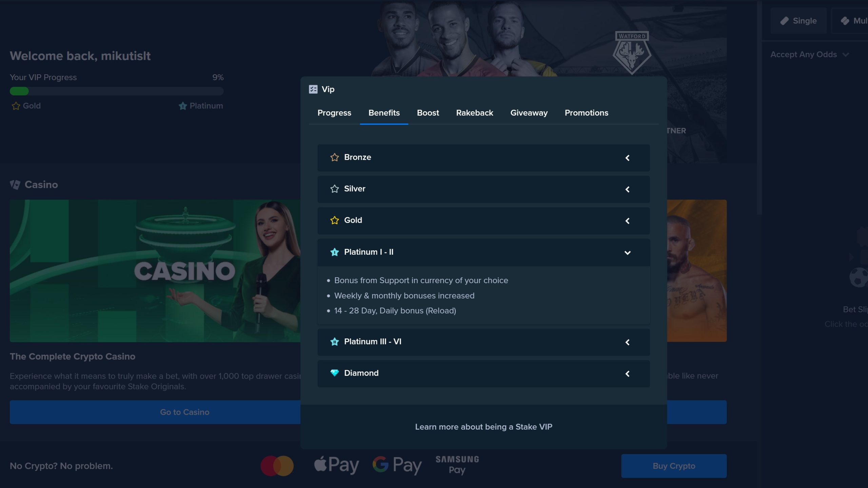868x488 pixels.
Task: Click the Platinum I-II filled star icon
Action: tap(334, 252)
